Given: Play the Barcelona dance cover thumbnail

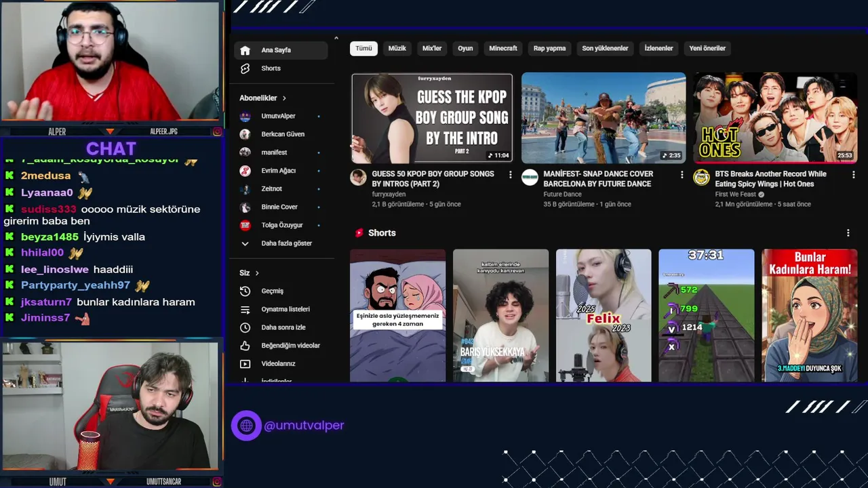Looking at the screenshot, I should click(x=604, y=118).
